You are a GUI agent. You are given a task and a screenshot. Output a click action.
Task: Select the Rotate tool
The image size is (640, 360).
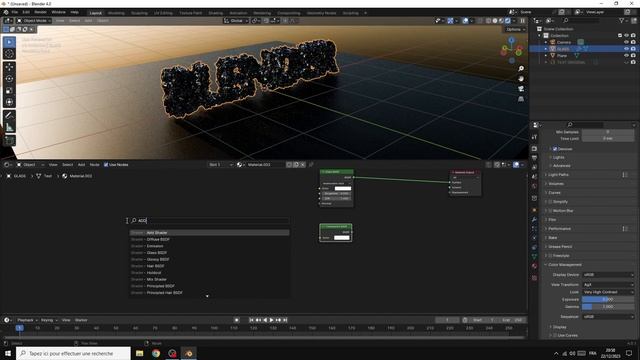[9, 78]
